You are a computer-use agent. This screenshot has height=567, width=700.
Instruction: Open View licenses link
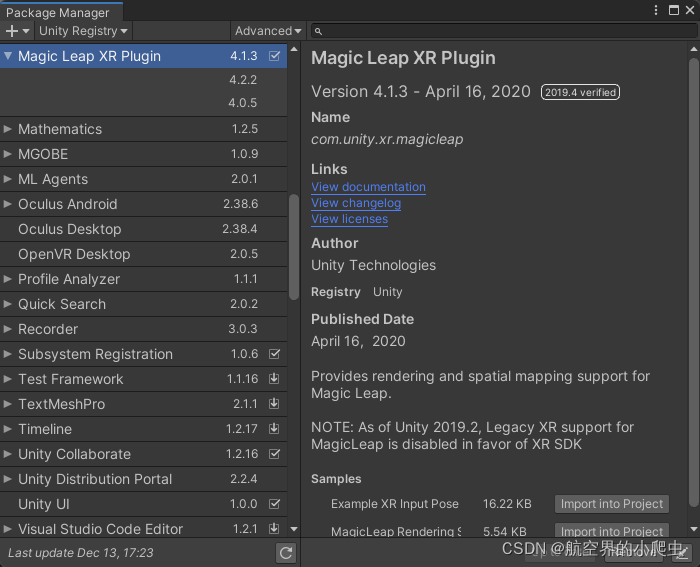pos(350,219)
